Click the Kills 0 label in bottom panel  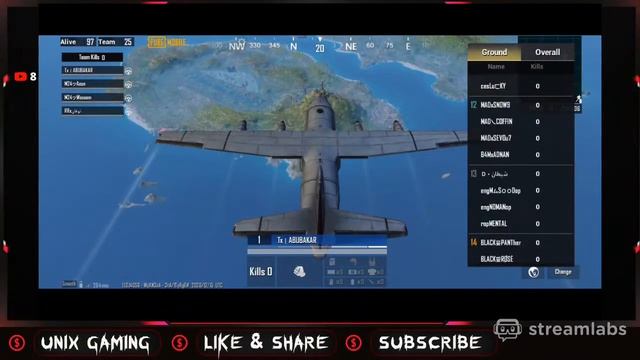[261, 271]
